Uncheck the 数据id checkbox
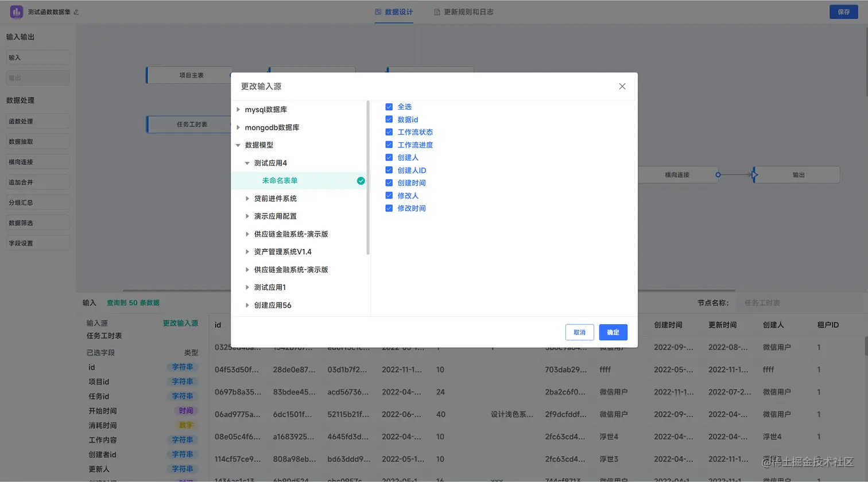Viewport: 868px width, 482px height. point(389,119)
